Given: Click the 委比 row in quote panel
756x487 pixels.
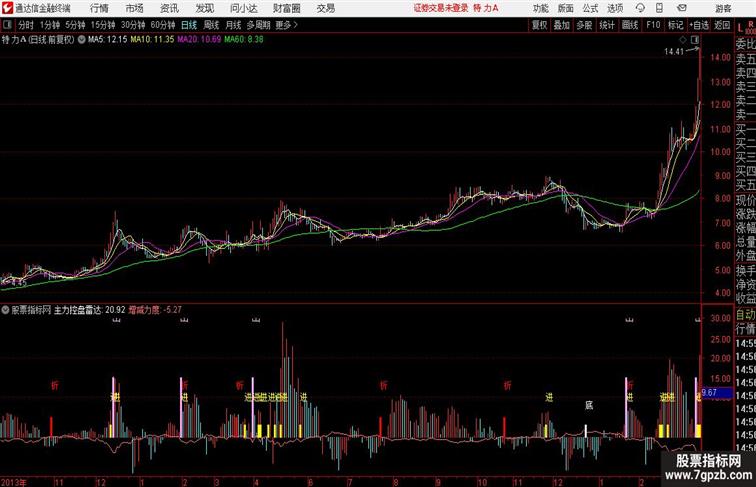Looking at the screenshot, I should click(745, 44).
